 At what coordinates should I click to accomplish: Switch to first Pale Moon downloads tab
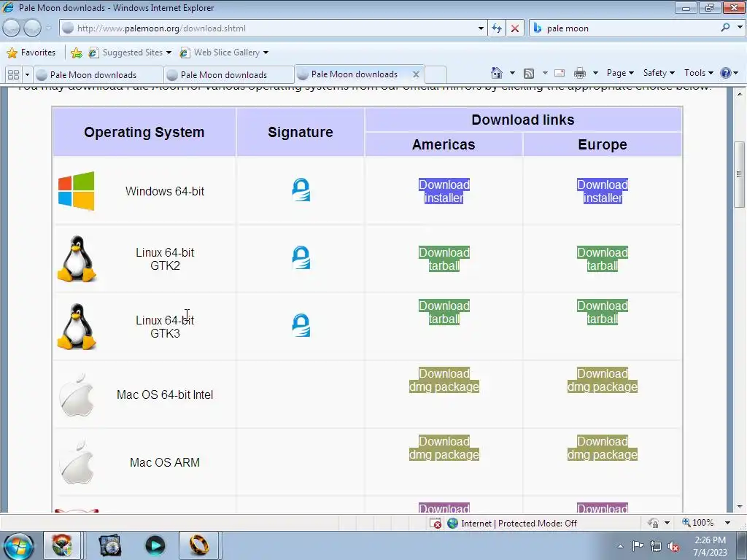point(98,75)
